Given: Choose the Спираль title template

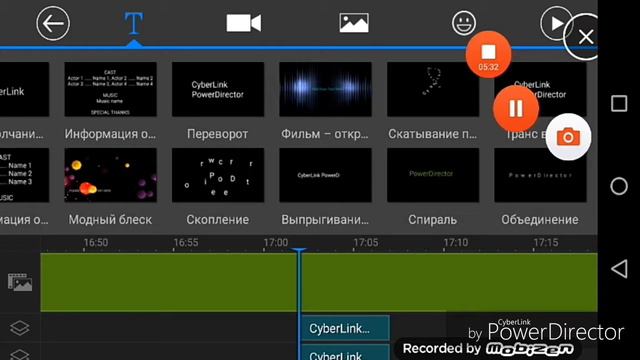Looking at the screenshot, I should click(433, 175).
